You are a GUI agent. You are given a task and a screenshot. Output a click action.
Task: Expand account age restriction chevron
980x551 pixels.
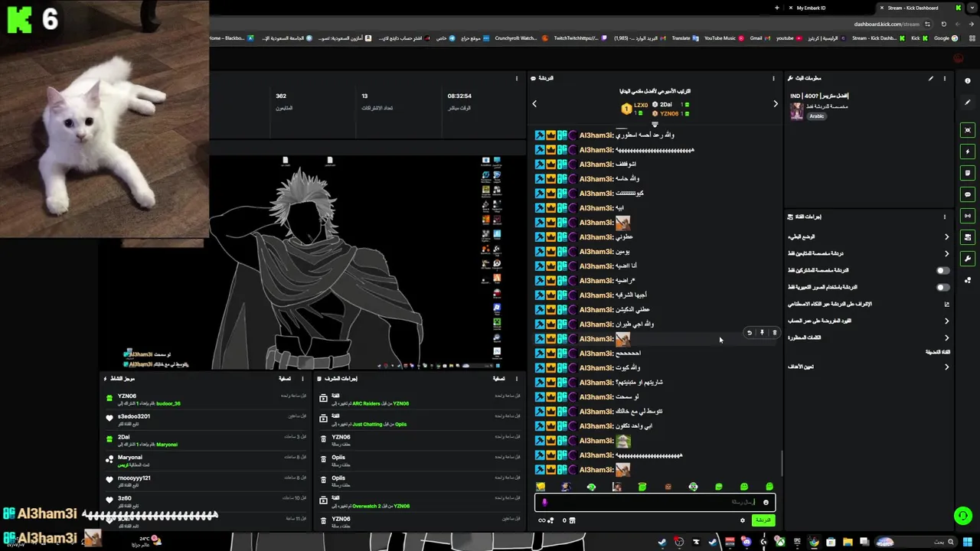click(946, 321)
